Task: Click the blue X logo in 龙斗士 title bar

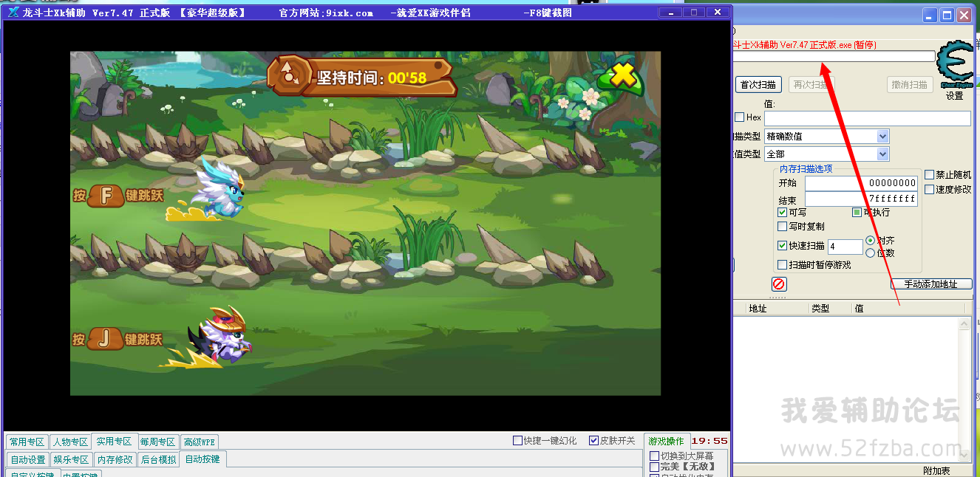Action: pos(14,13)
